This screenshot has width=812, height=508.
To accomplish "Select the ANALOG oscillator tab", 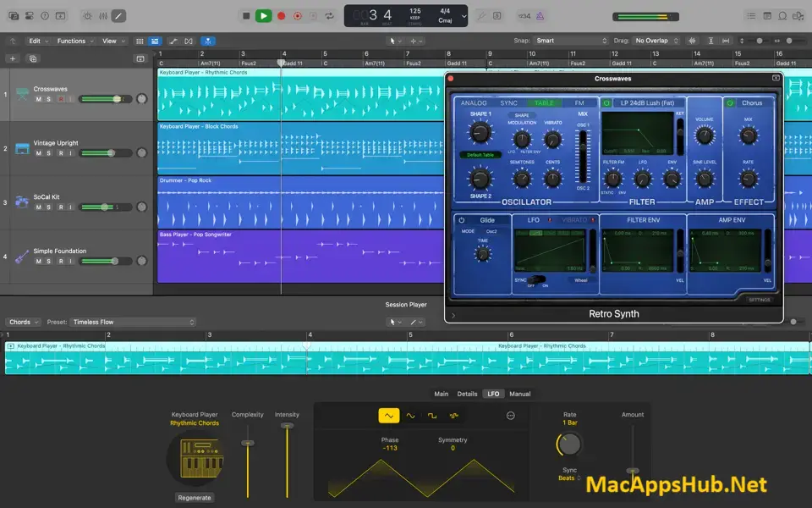I will tap(474, 102).
